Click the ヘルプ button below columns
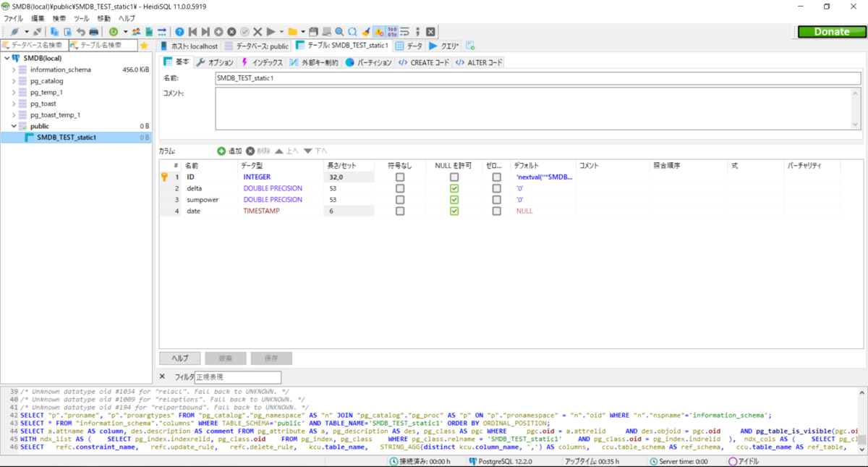The height and width of the screenshot is (467, 868). pyautogui.click(x=179, y=358)
